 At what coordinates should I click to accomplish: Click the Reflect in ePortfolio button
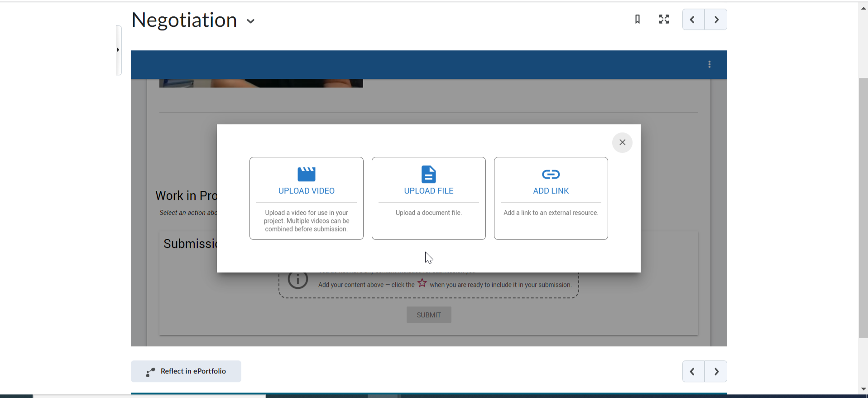tap(186, 371)
